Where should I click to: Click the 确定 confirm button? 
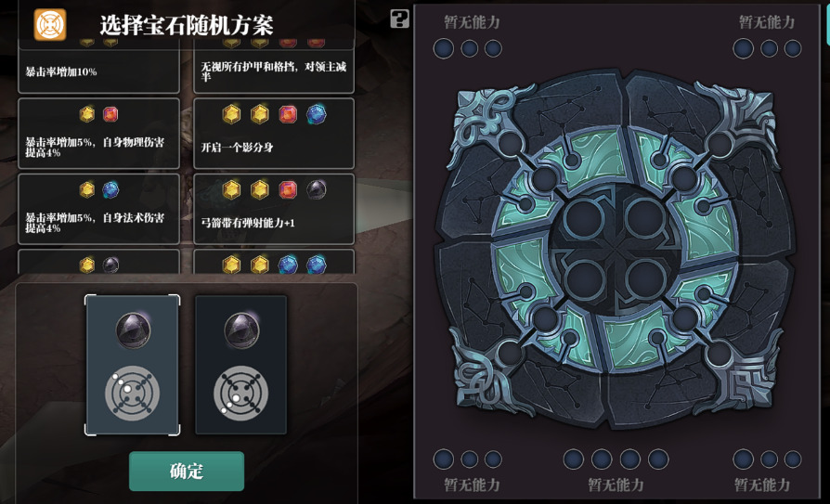point(187,471)
